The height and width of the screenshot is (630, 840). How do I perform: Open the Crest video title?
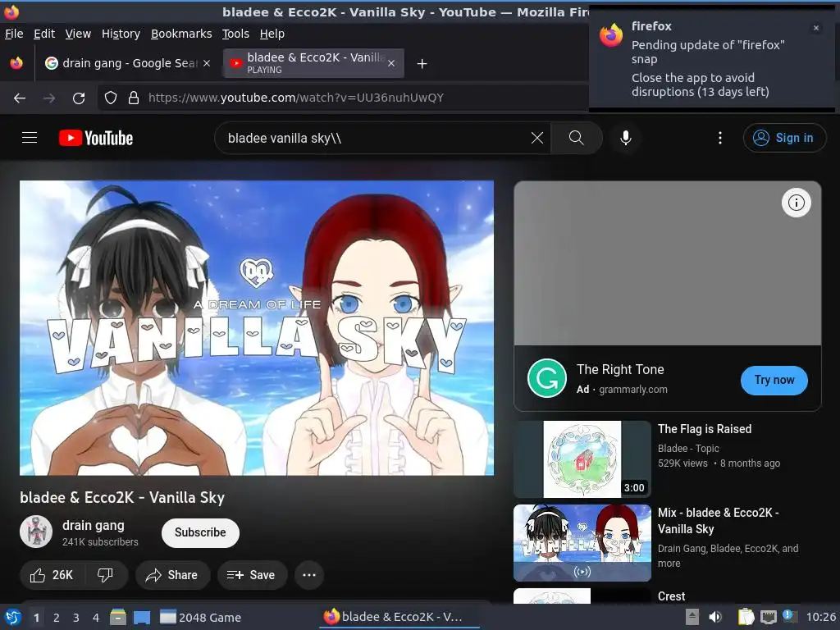point(671,596)
